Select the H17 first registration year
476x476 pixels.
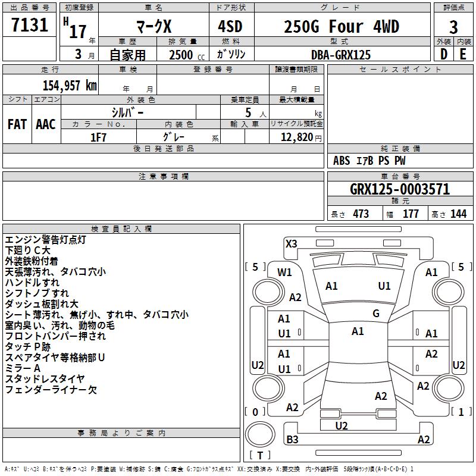coord(75,28)
